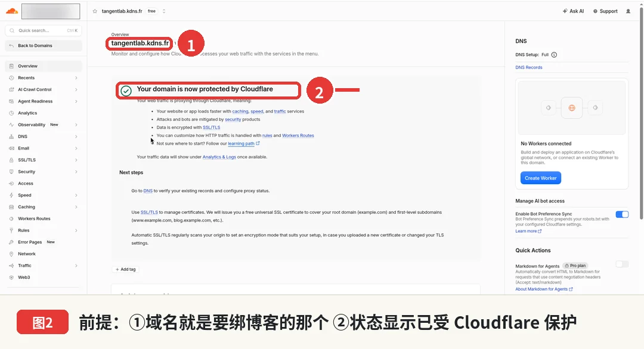Viewport: 644px width, 349px height.
Task: Click the Error Pages icon
Action: 11,242
